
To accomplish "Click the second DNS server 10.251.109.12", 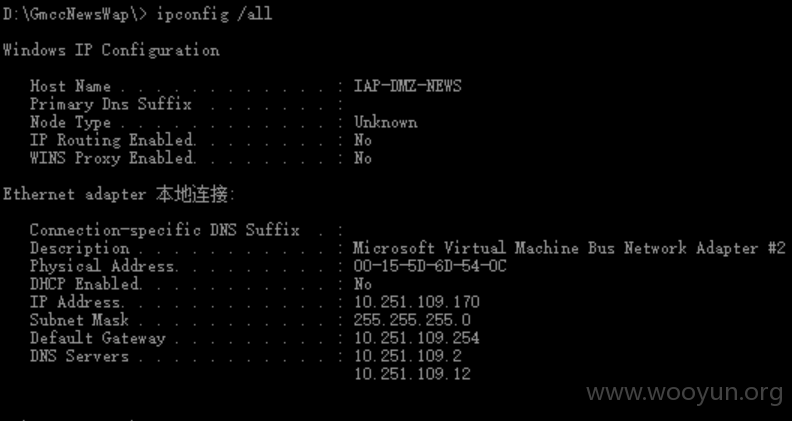I will [412, 374].
